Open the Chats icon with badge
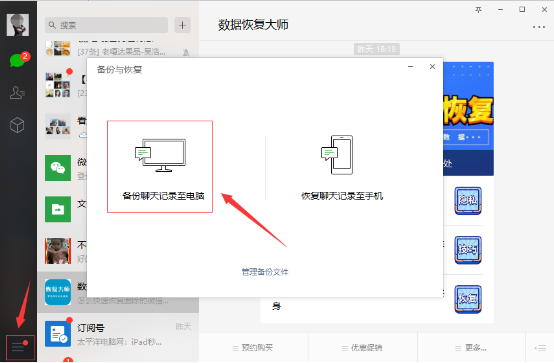 (18, 60)
